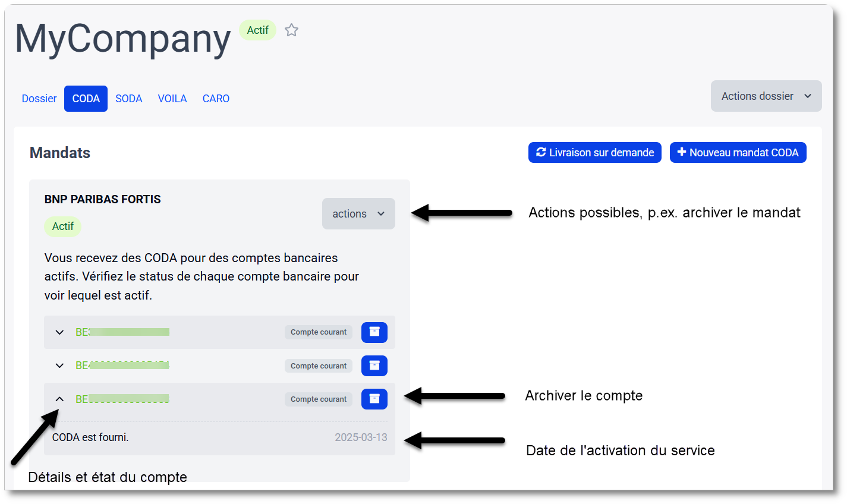The width and height of the screenshot is (847, 504).
Task: Go back to the Dossier tab
Action: 39,98
